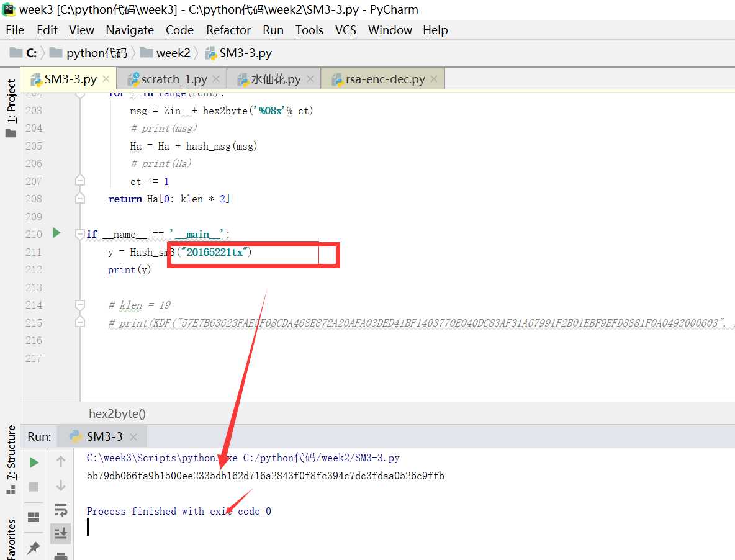Click Down the stack trace arrow

click(61, 485)
